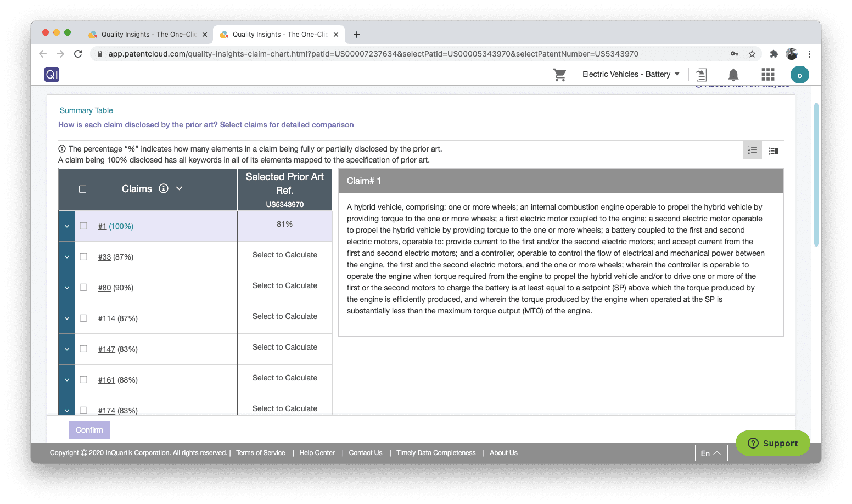Image resolution: width=852 pixels, height=504 pixels.
Task: Bookmark this page with the star
Action: [x=752, y=54]
